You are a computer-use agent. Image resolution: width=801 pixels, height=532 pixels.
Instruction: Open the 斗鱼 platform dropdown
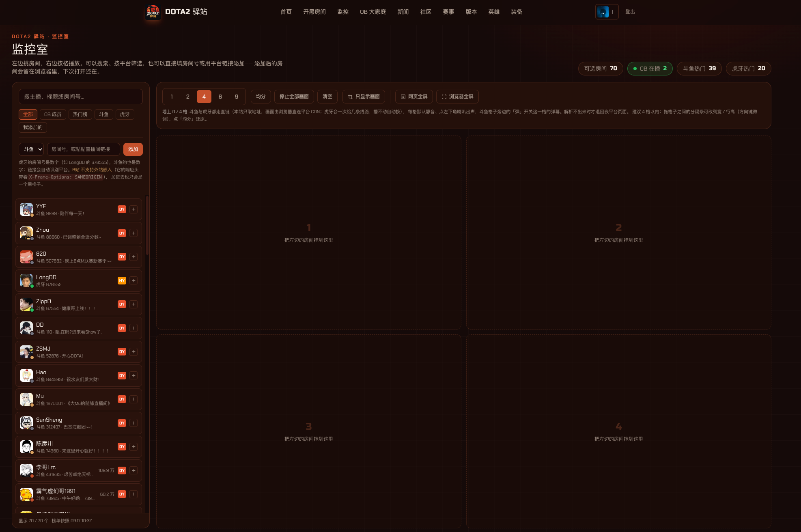coord(31,149)
